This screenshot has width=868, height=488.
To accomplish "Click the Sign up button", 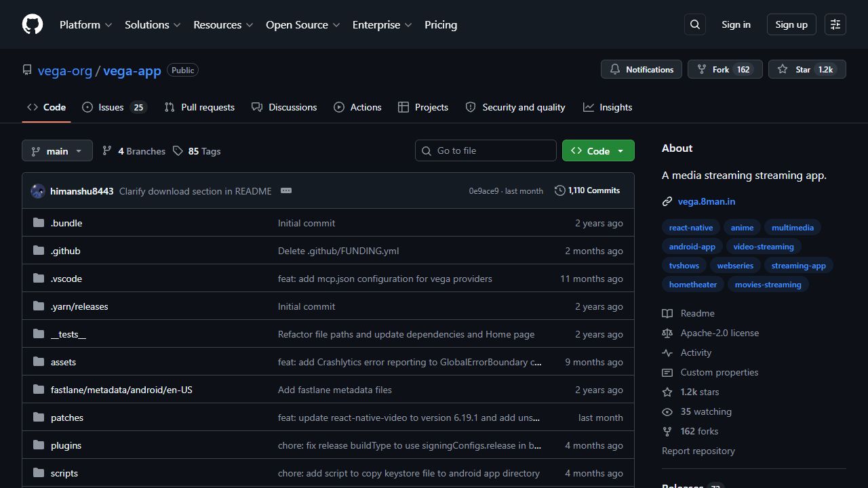I will coord(791,24).
